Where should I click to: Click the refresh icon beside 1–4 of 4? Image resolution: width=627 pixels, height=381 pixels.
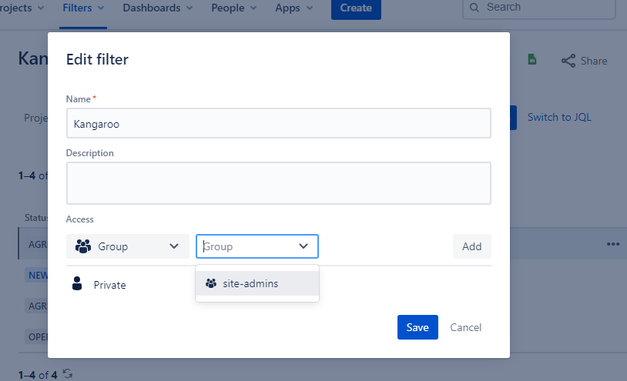point(68,374)
